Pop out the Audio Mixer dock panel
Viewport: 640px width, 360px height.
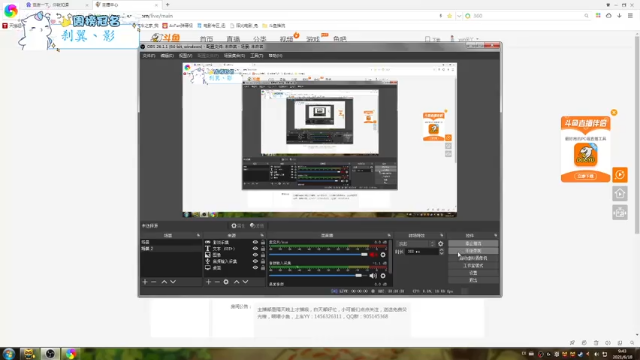(x=389, y=236)
